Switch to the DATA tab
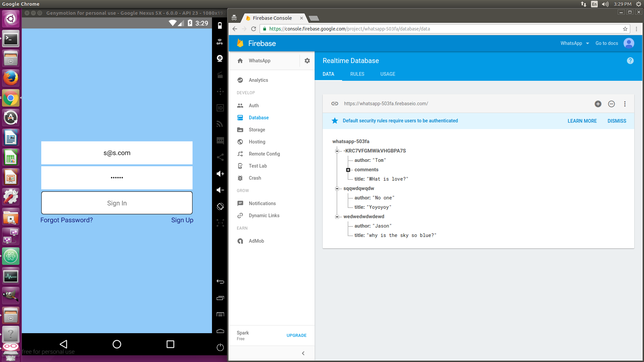This screenshot has height=362, width=644. (x=328, y=74)
